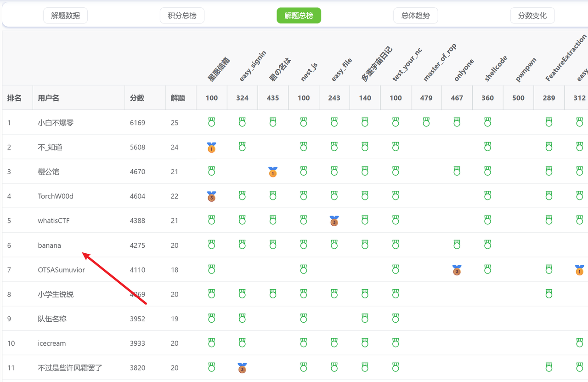The height and width of the screenshot is (382, 588).
Task: Click whatisCTF's shellcode solve icon
Action: point(487,220)
